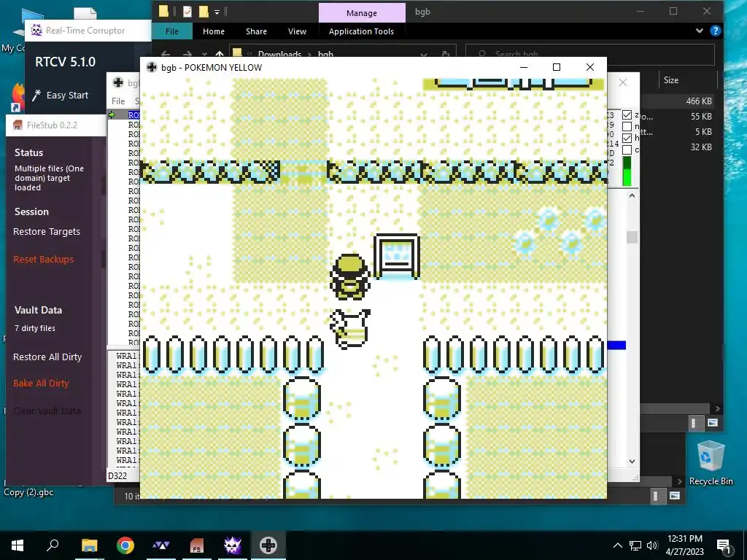Click the Search bgb input field

point(589,54)
